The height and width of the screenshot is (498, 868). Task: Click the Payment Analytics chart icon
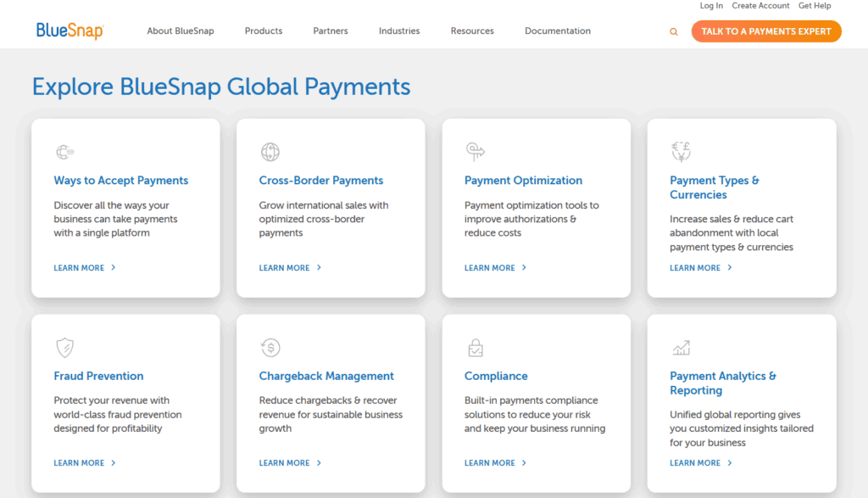(x=681, y=347)
